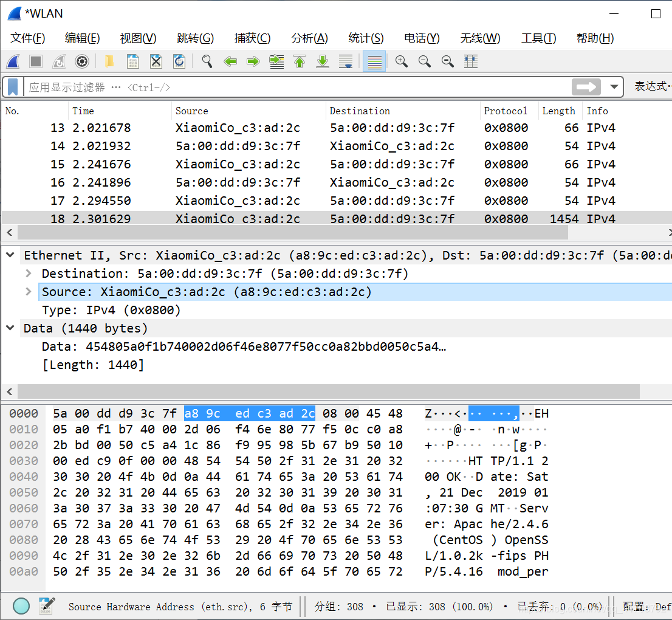Select packet 13 at time 2.021678
This screenshot has width=672, height=620.
(336, 128)
